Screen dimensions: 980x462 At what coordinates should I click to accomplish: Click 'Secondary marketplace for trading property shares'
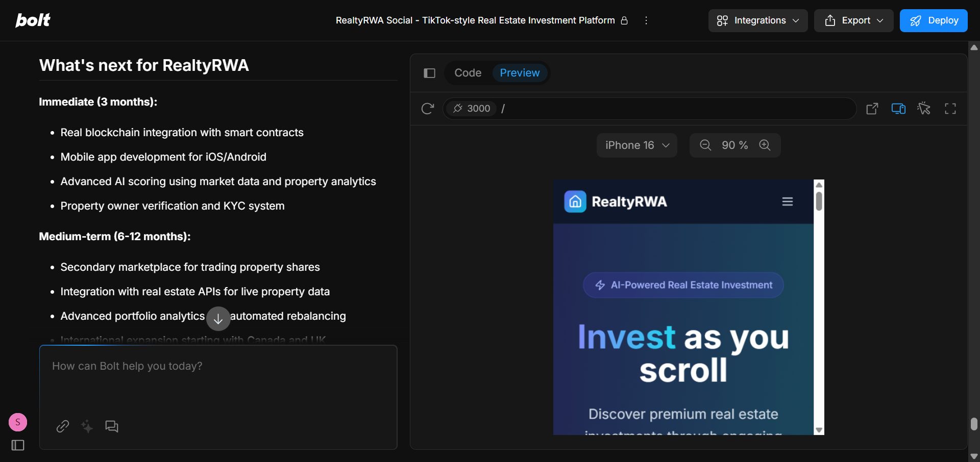190,267
